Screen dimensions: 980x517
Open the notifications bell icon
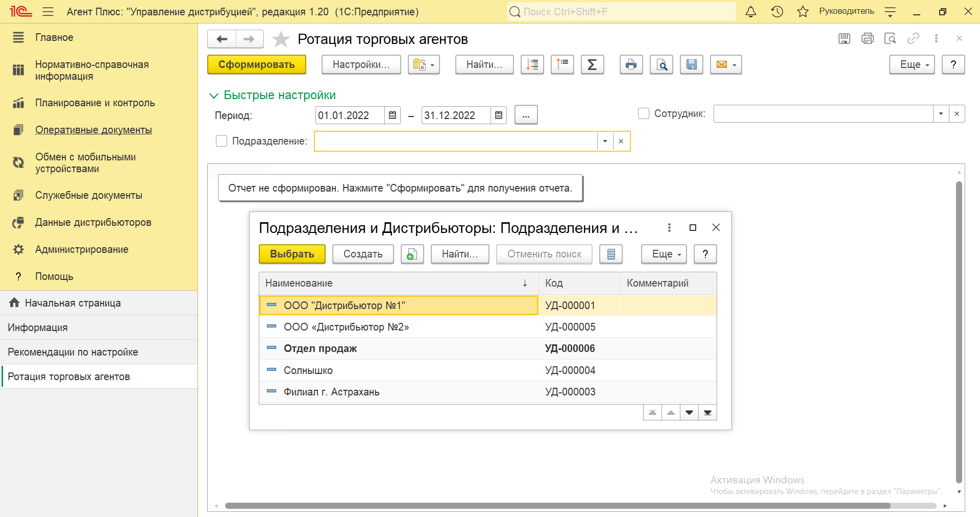click(x=750, y=12)
